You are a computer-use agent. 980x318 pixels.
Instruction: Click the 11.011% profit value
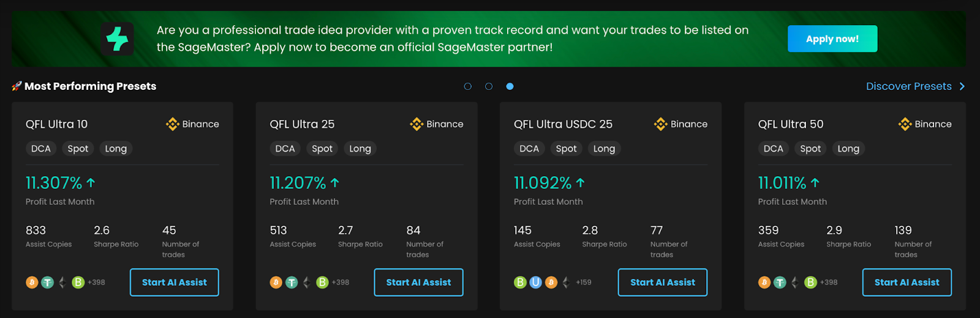[782, 183]
